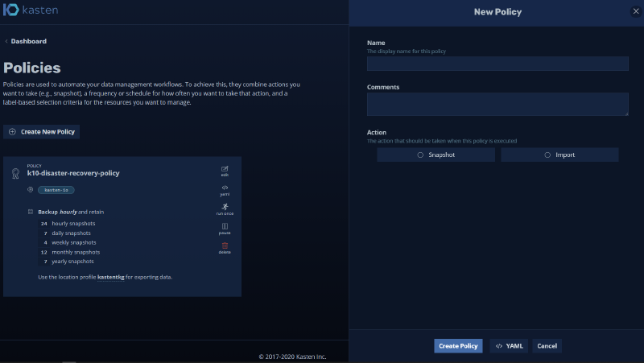Viewport: 644px width, 363px height.
Task: Click the k10-disaster-recovery-policy title
Action: click(x=73, y=173)
